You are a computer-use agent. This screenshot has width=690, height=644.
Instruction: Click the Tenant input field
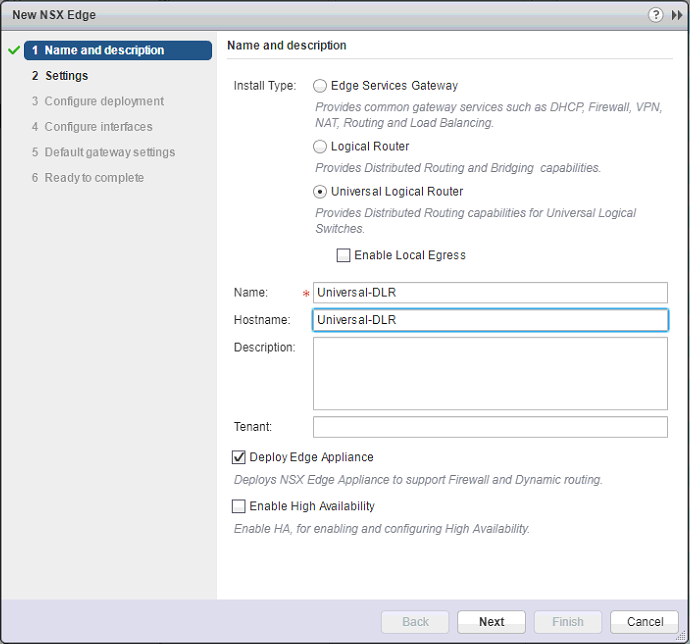[490, 427]
